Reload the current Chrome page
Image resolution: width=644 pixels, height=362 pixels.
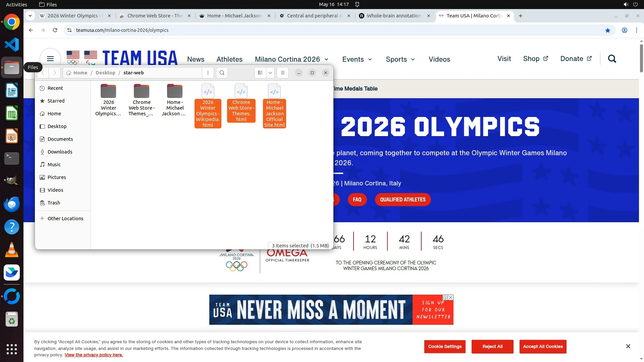tap(55, 30)
